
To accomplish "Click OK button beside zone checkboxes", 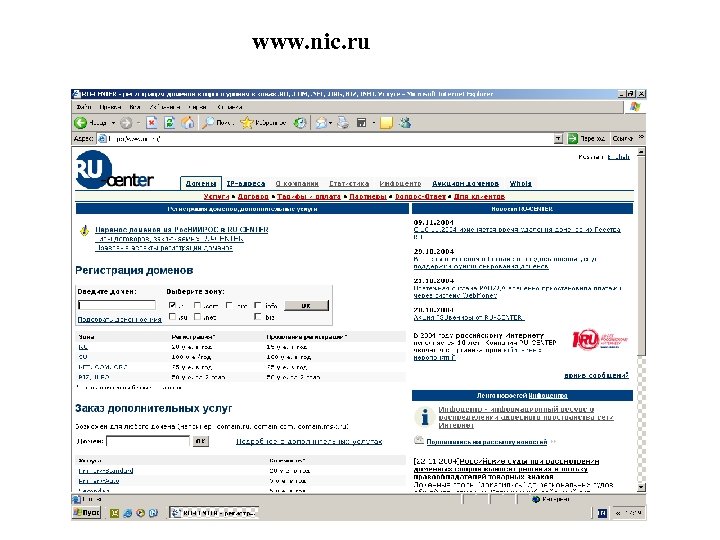I will coord(306,305).
